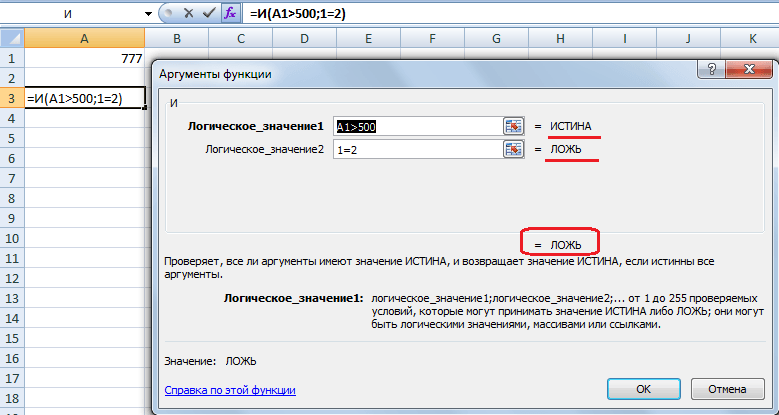Select column G header
Image resolution: width=779 pixels, height=415 pixels.
[497, 38]
